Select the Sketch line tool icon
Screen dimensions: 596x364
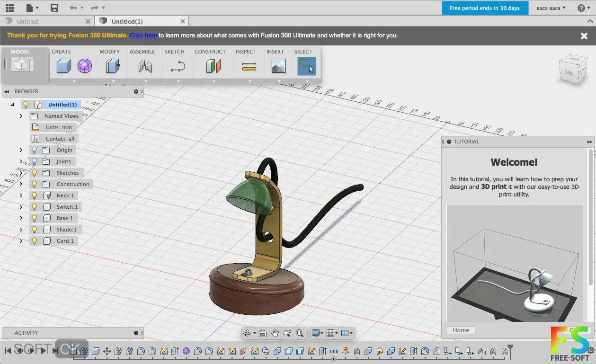[x=177, y=66]
